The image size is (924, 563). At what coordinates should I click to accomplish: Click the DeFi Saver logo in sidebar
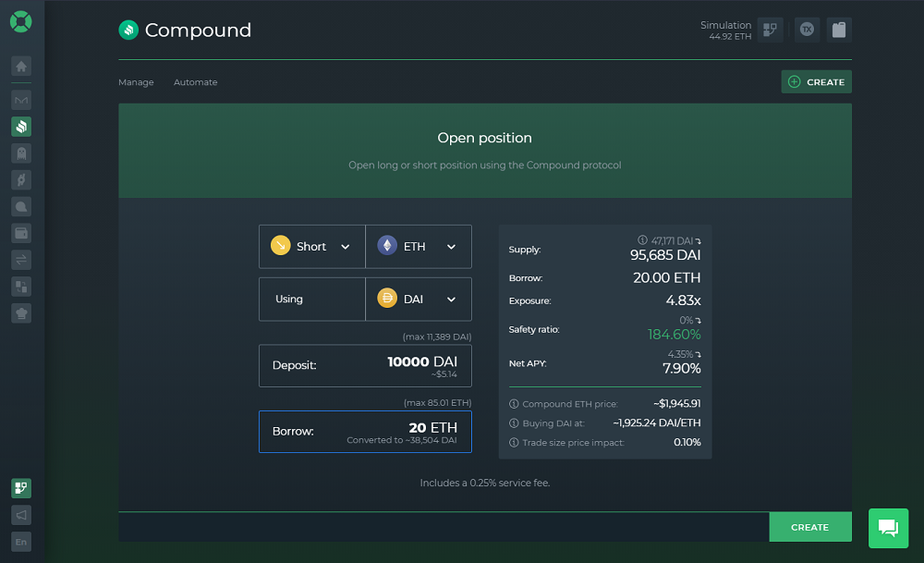(x=20, y=22)
